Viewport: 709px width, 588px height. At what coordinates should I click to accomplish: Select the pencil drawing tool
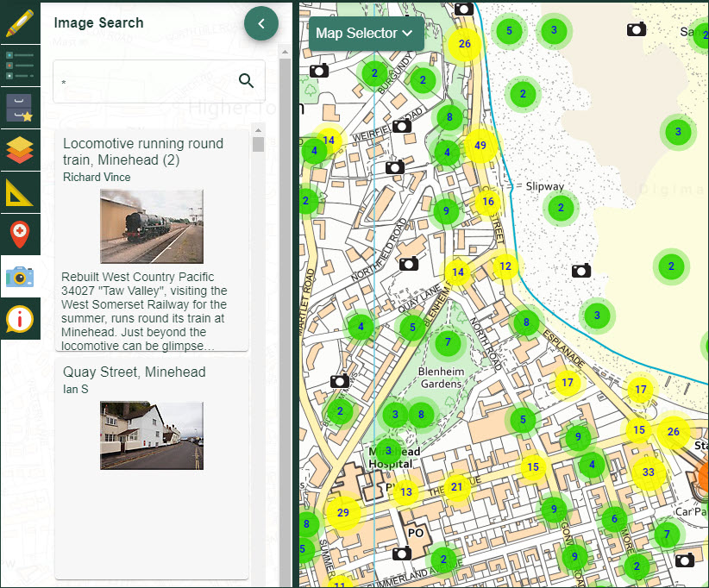pos(20,22)
